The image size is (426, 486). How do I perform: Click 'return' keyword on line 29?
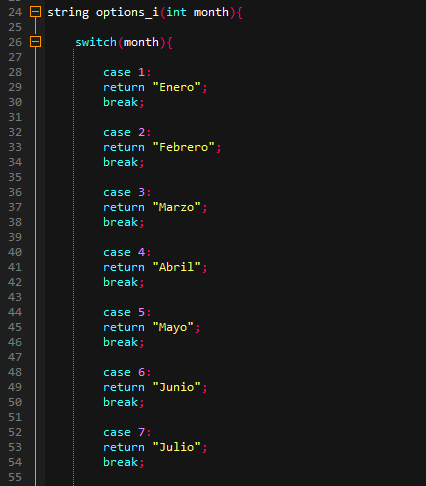click(x=124, y=87)
